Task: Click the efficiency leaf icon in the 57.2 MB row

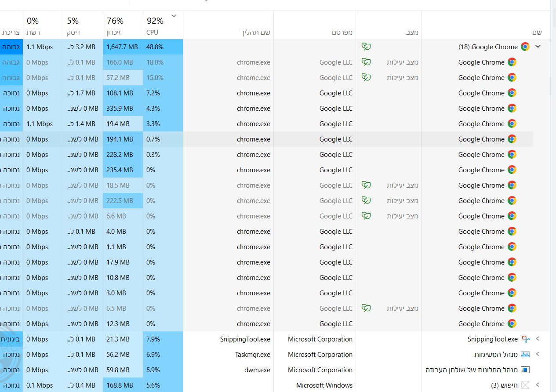Action: point(366,77)
